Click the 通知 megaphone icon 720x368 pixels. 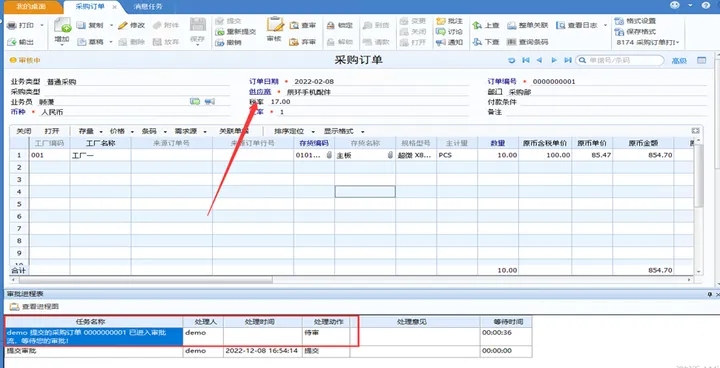[x=440, y=42]
